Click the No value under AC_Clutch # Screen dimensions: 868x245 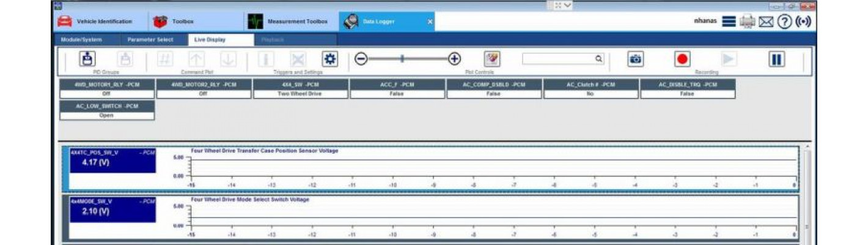click(x=590, y=94)
